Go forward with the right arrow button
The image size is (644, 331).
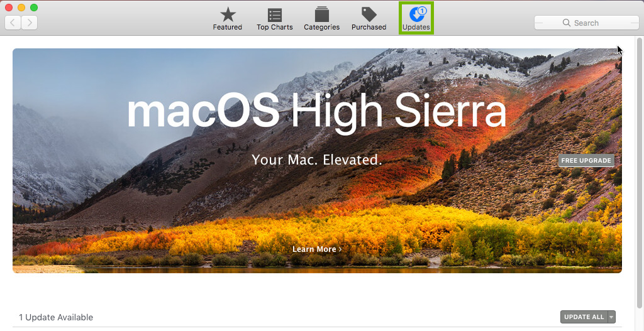tap(29, 23)
